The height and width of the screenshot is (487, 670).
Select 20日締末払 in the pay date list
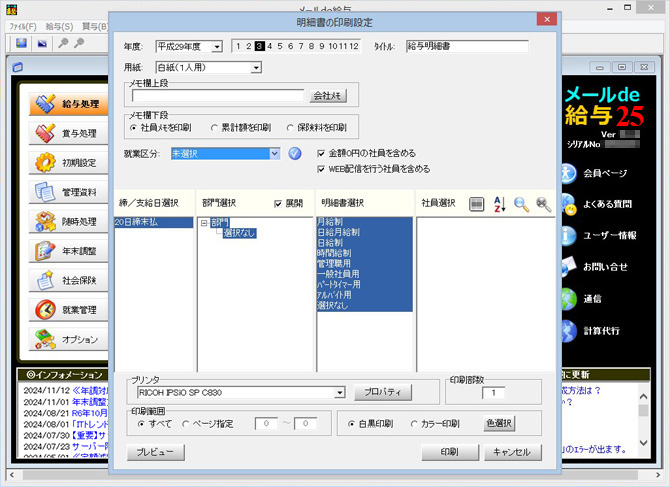click(x=154, y=222)
